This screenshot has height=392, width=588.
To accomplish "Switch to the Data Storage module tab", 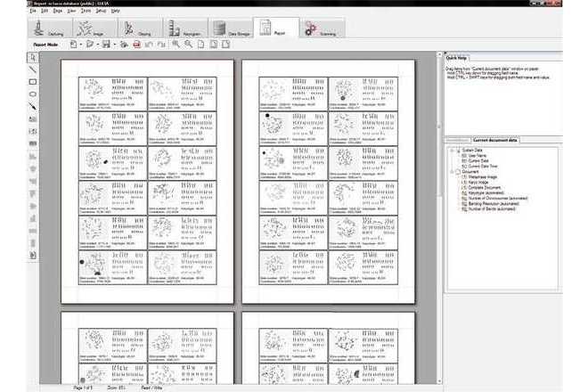I will pyautogui.click(x=231, y=28).
